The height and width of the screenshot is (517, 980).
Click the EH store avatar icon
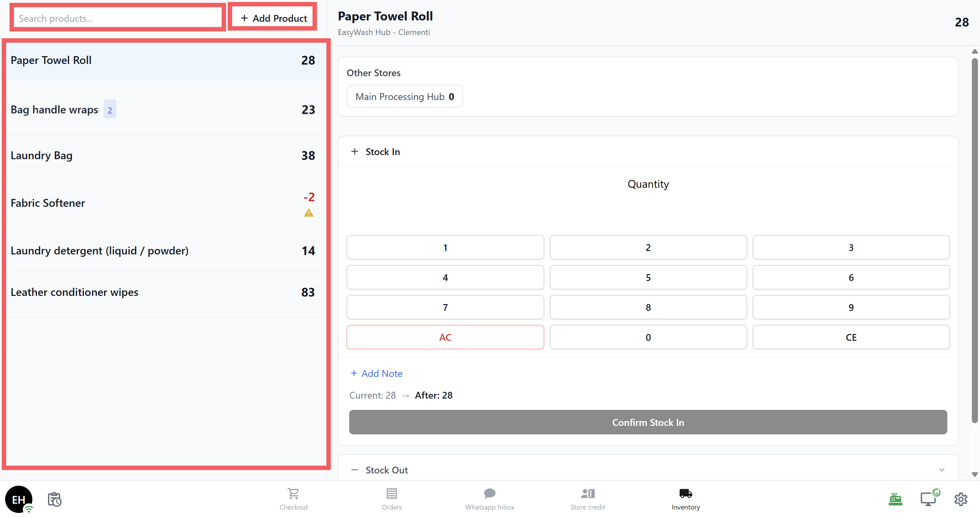pos(19,499)
